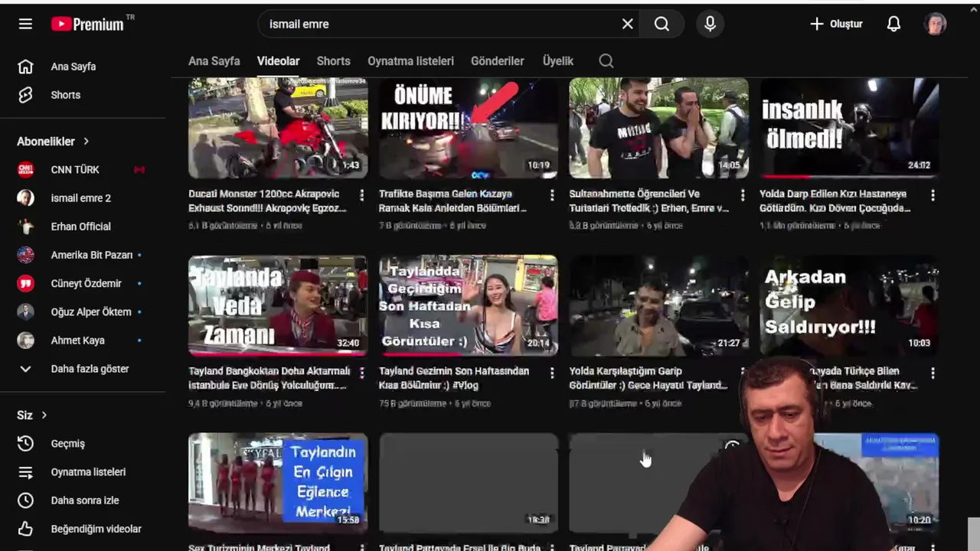Image resolution: width=980 pixels, height=551 pixels.
Task: Expand Abonelikler section
Action: (54, 141)
